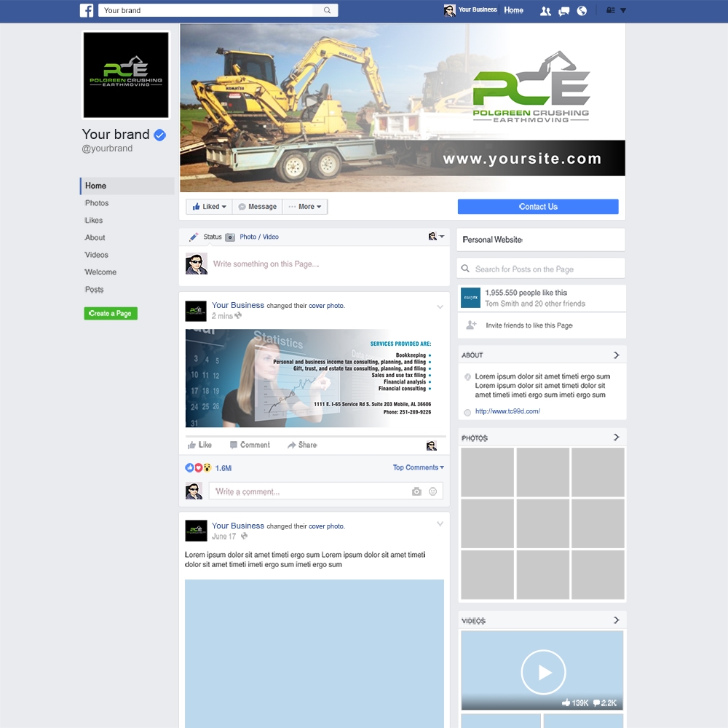
Task: Expand the Top Comments sorting dropdown
Action: [418, 467]
